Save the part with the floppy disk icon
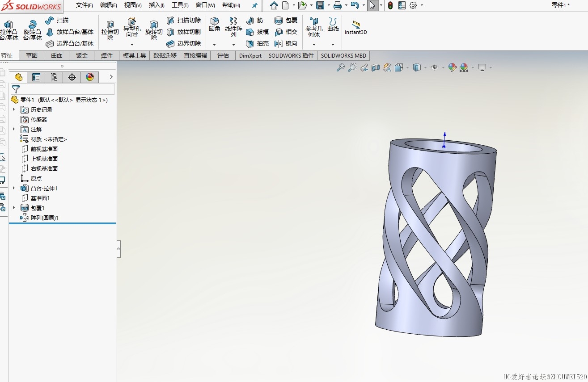Viewport: 588px width, 382px height. 320,5
